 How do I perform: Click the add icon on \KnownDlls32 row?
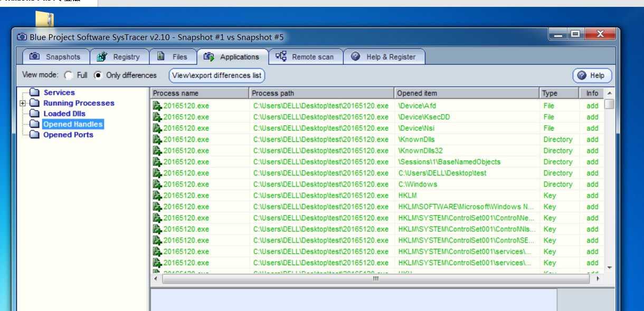(157, 151)
